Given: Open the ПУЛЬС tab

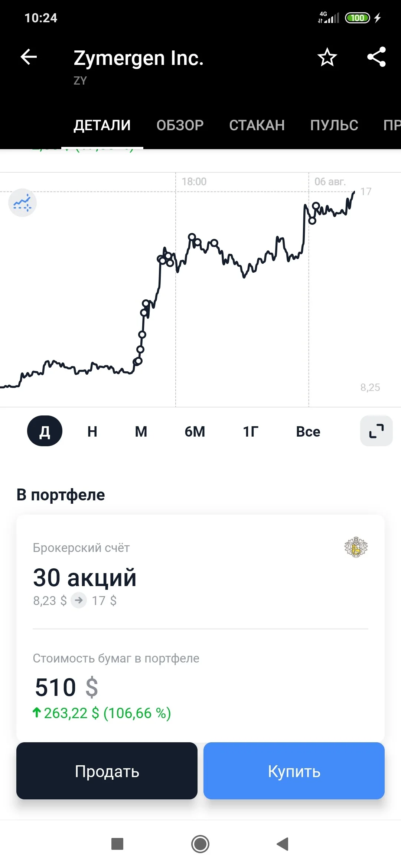Looking at the screenshot, I should [x=334, y=125].
